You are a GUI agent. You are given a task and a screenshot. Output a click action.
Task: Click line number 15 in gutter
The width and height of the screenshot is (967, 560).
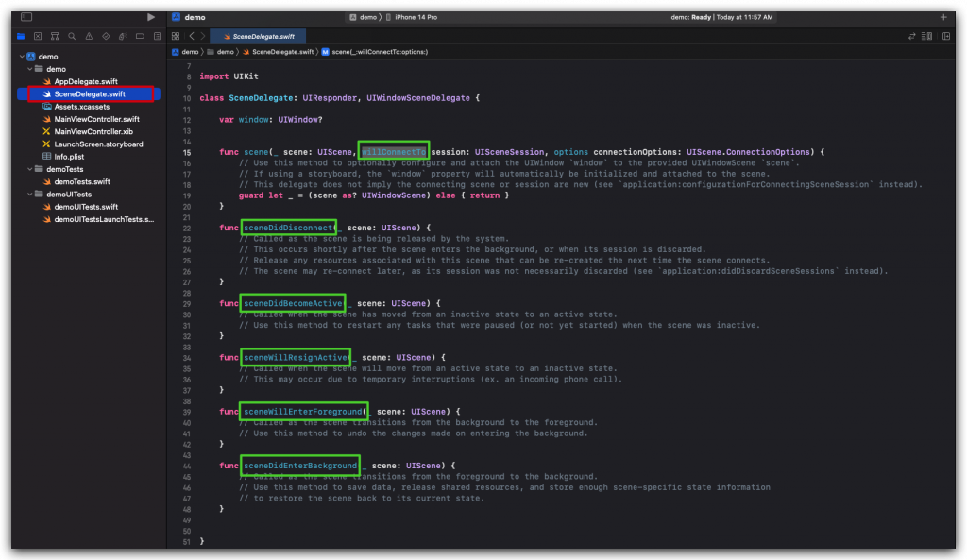coord(187,152)
